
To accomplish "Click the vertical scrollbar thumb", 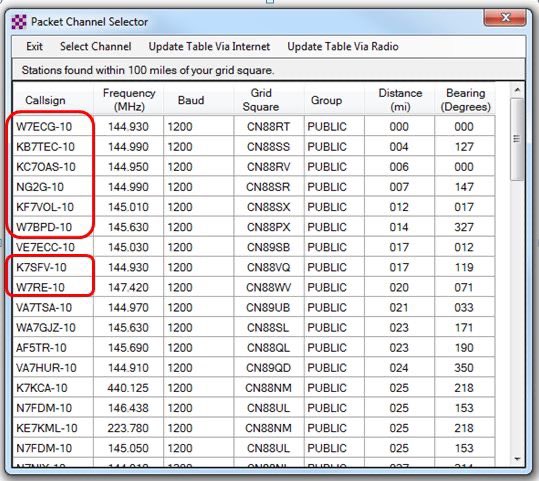I will 517,139.
